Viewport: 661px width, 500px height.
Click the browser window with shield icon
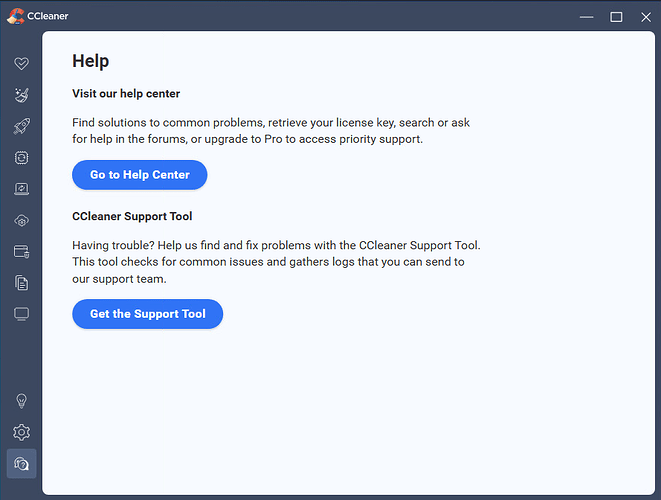click(21, 251)
